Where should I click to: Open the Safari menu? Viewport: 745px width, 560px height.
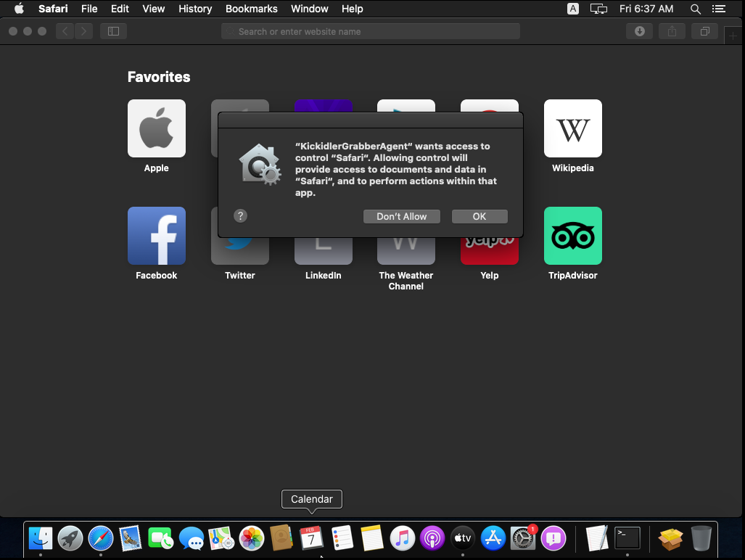click(x=53, y=9)
